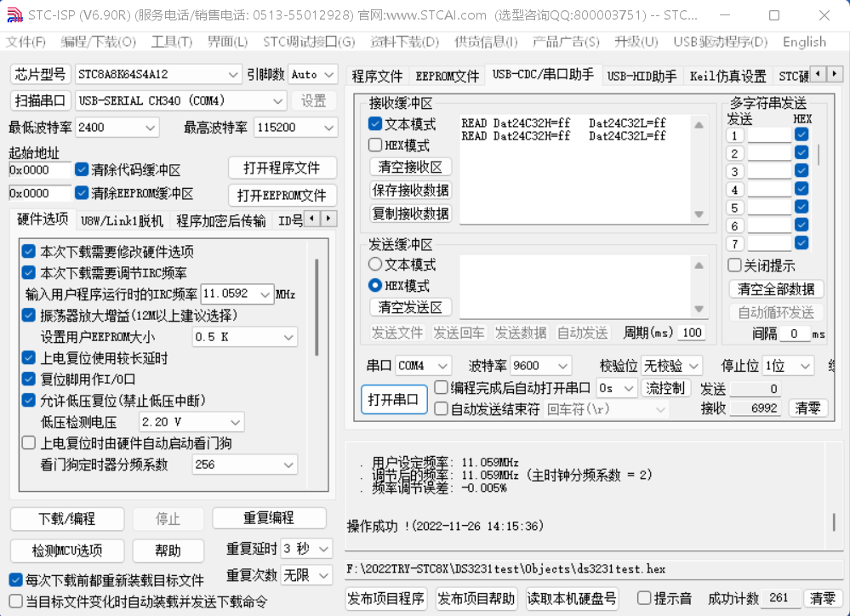Open chip model dropdown STC8A8K64S4A12
Viewport: 850px width, 616px height.
157,74
